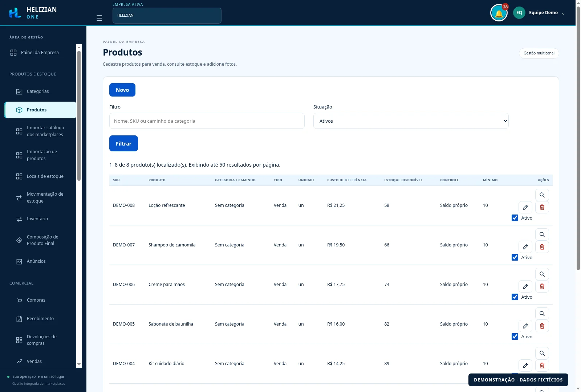Toggle the hamburger sidebar menu icon
The width and height of the screenshot is (581, 392).
pos(99,18)
